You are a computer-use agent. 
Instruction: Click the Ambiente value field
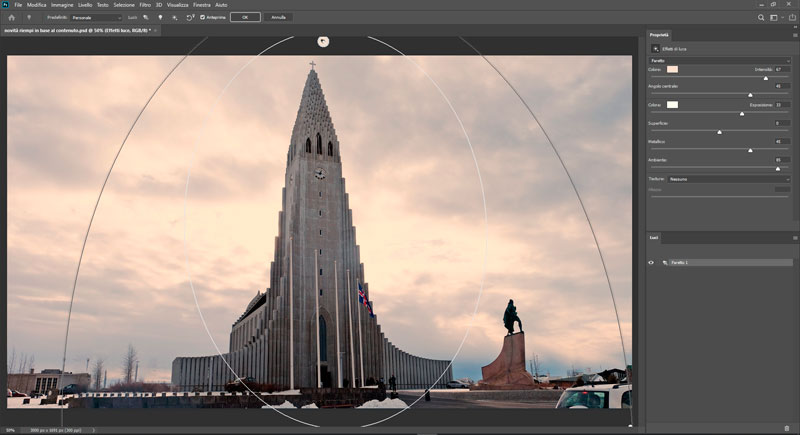click(782, 160)
